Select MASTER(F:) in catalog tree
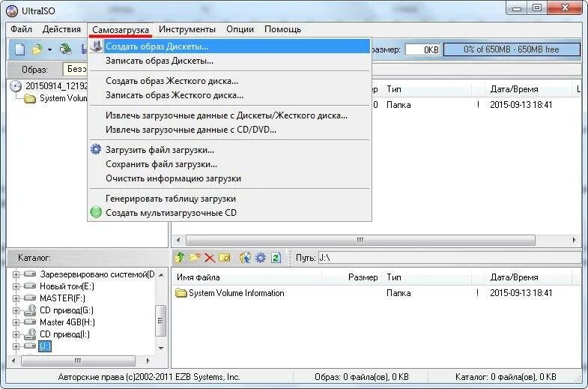Viewport: 588px width, 389px height. tap(62, 298)
